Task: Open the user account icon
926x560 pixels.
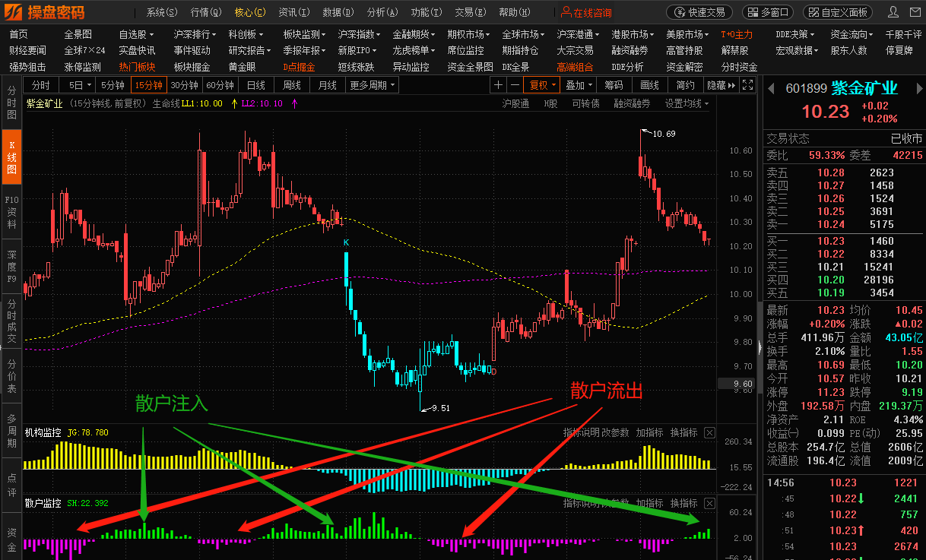Action: 892,12
